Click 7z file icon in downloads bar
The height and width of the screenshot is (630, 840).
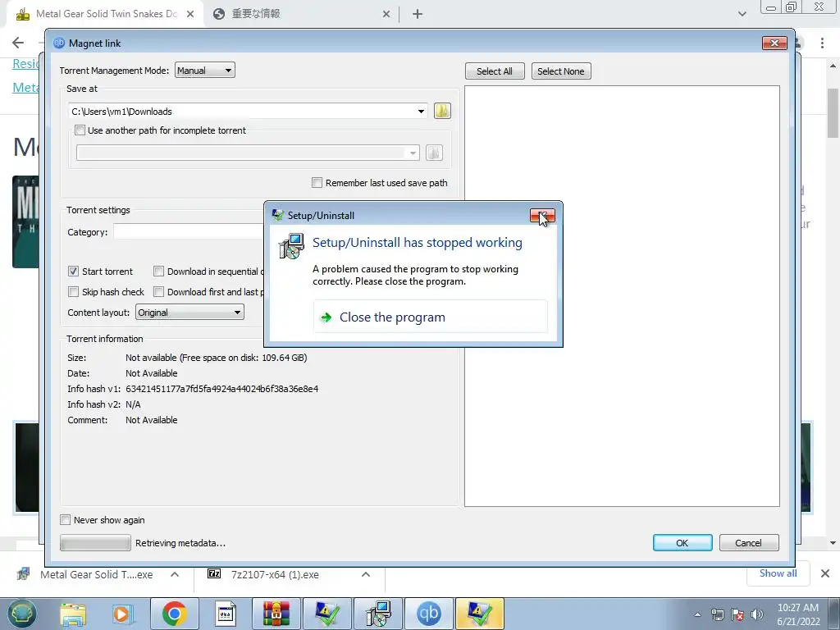pos(214,573)
